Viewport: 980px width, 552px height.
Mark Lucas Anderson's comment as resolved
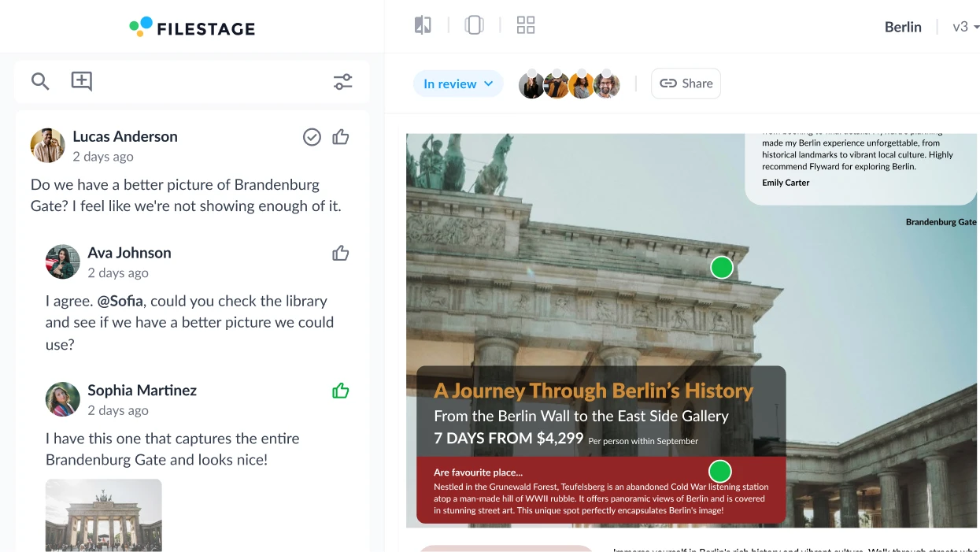[x=312, y=137]
